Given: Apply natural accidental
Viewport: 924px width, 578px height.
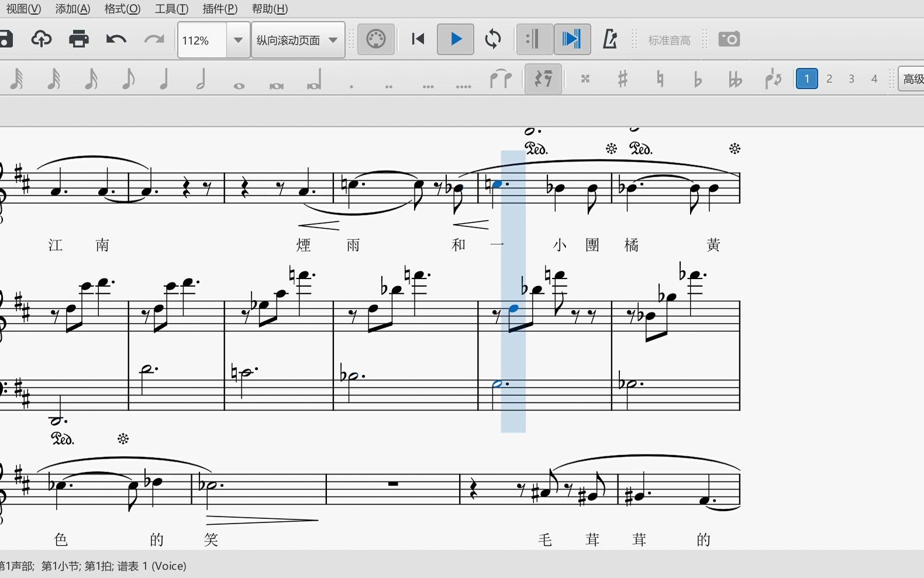Looking at the screenshot, I should (660, 78).
